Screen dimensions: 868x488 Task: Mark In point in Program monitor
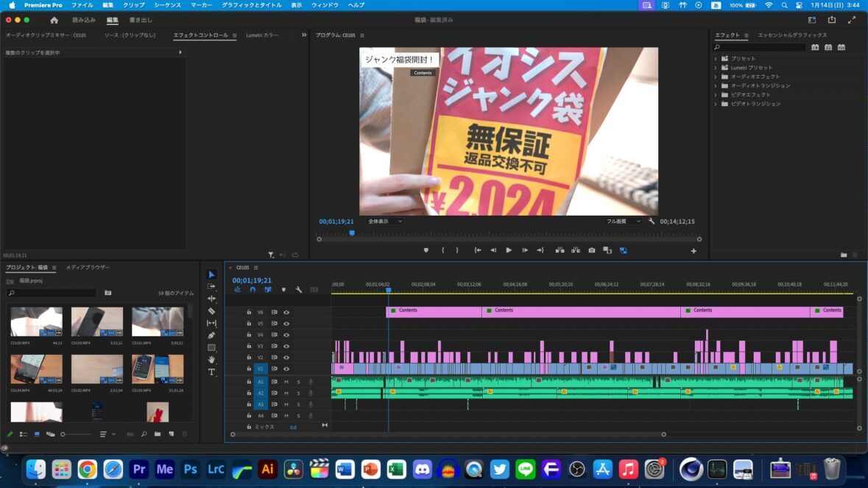443,251
